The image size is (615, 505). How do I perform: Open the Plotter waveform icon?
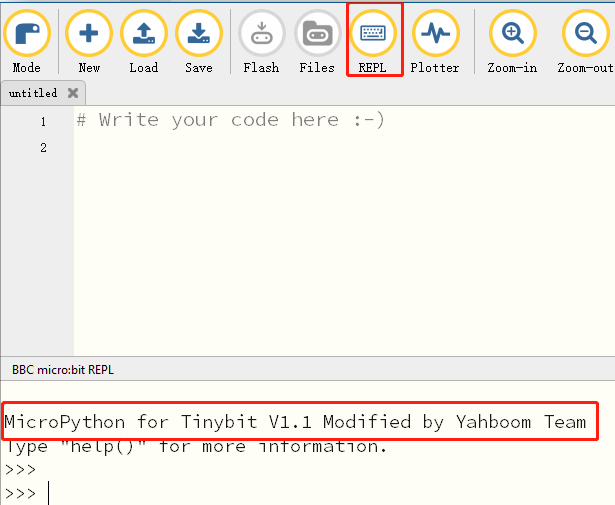435,33
